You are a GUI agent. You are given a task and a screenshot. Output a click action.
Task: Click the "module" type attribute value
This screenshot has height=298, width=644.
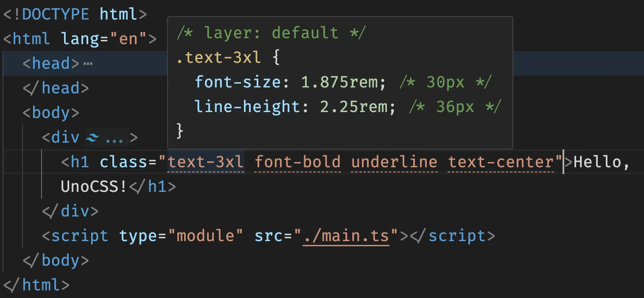[205, 236]
